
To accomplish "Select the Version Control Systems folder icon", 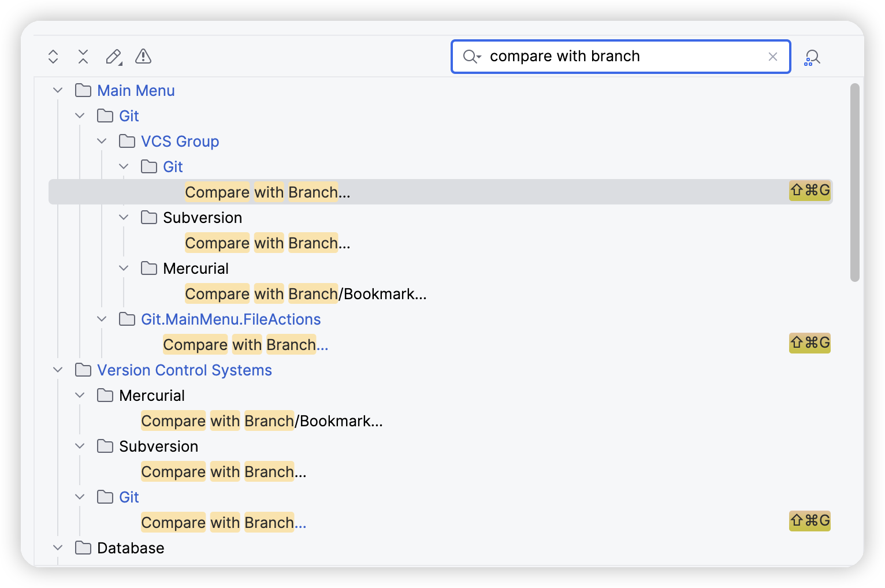I will coord(83,370).
